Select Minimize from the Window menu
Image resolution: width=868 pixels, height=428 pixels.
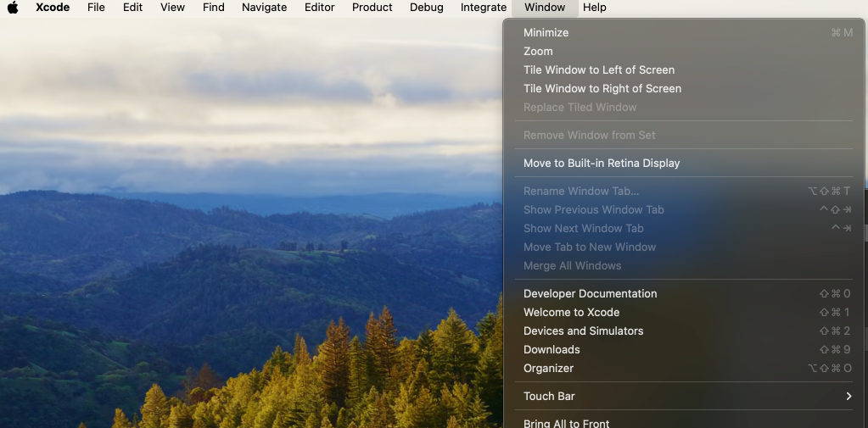(546, 33)
